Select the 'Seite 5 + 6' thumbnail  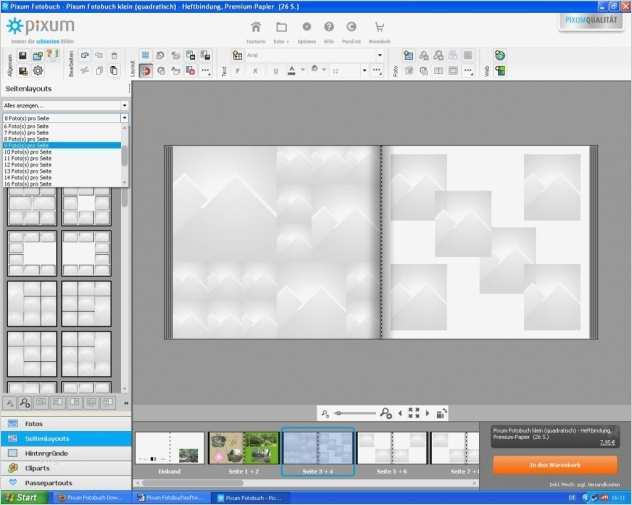pyautogui.click(x=392, y=448)
